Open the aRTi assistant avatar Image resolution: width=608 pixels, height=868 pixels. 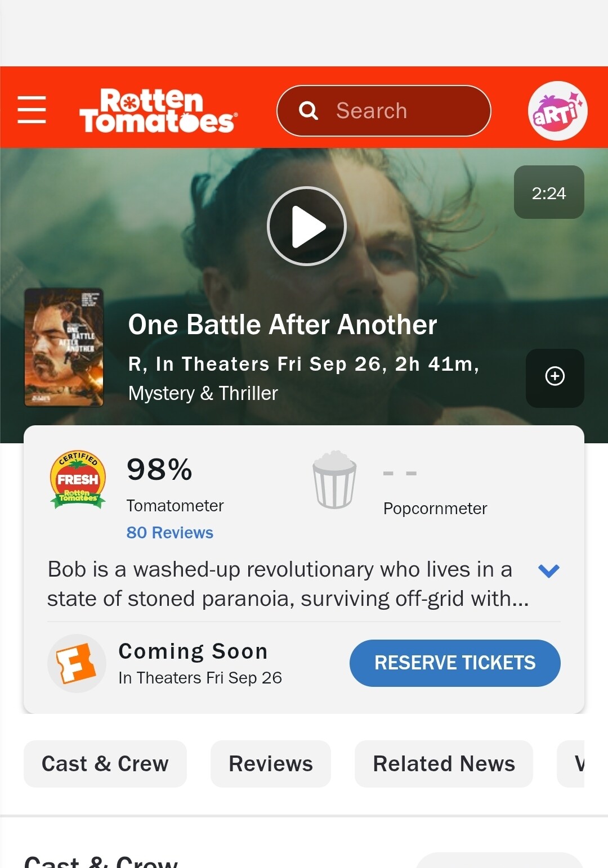[557, 111]
